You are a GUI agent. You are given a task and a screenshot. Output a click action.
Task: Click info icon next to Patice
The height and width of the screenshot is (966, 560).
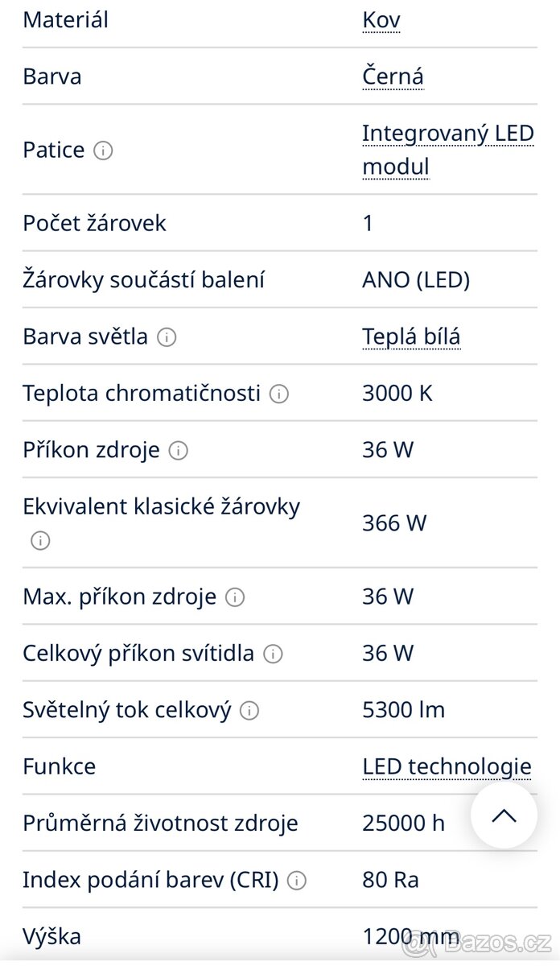click(x=103, y=151)
